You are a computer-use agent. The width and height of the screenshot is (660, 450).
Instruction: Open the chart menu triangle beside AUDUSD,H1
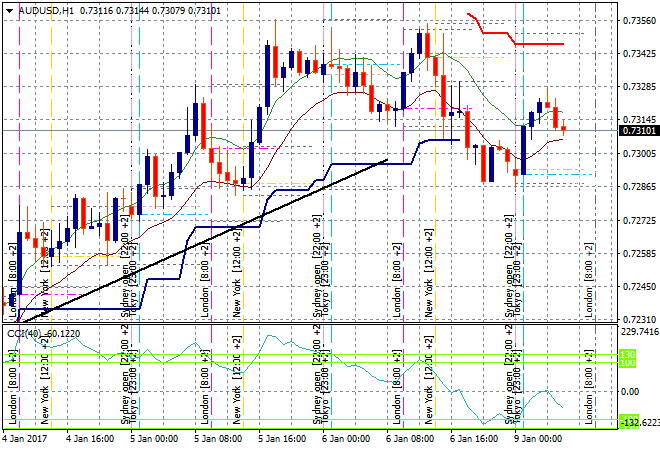tap(10, 11)
